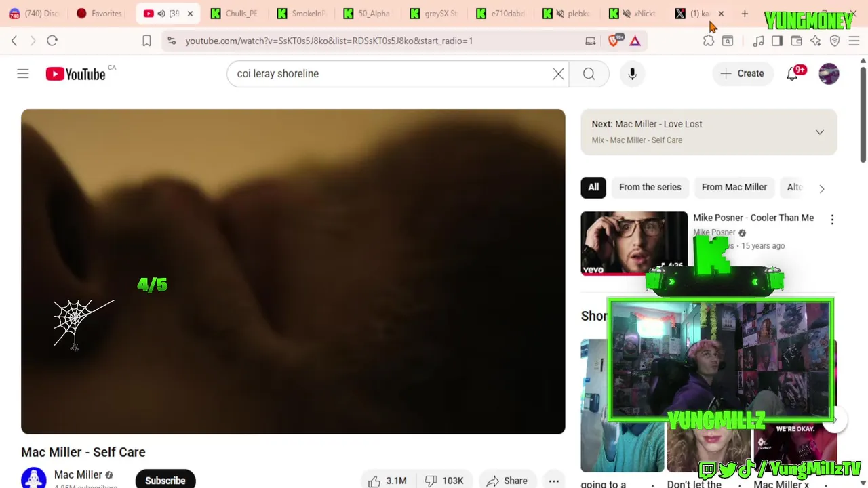The height and width of the screenshot is (488, 868).
Task: Select the From the series chip
Action: [x=650, y=187]
